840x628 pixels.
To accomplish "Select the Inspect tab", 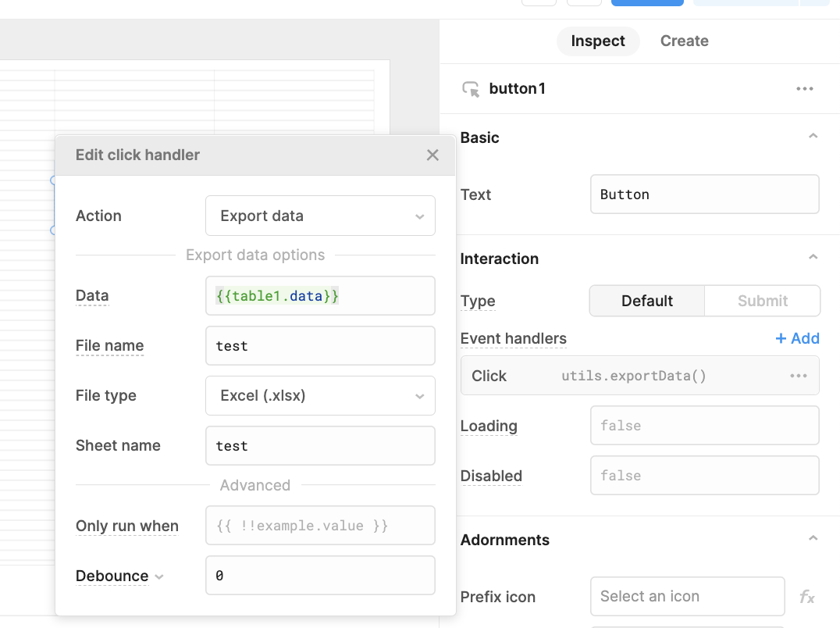I will [598, 41].
